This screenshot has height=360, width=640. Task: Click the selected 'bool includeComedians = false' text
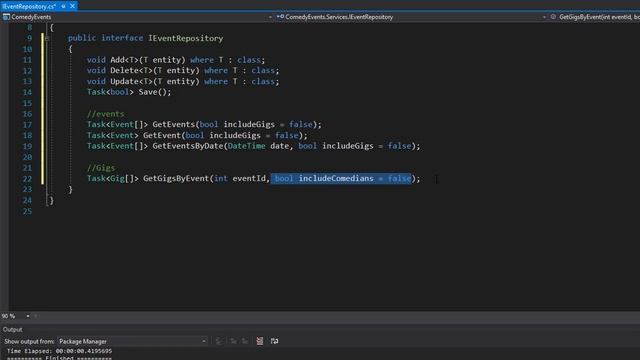pyautogui.click(x=342, y=178)
